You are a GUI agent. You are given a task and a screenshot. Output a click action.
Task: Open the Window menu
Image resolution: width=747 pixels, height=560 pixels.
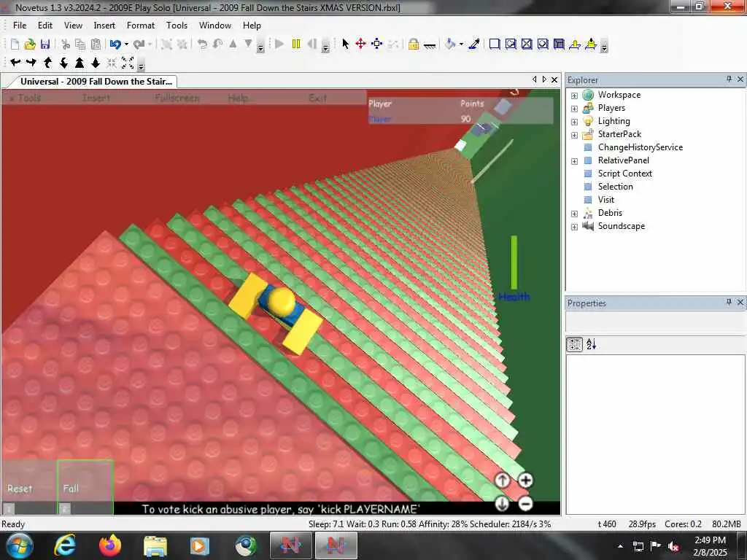tap(215, 26)
